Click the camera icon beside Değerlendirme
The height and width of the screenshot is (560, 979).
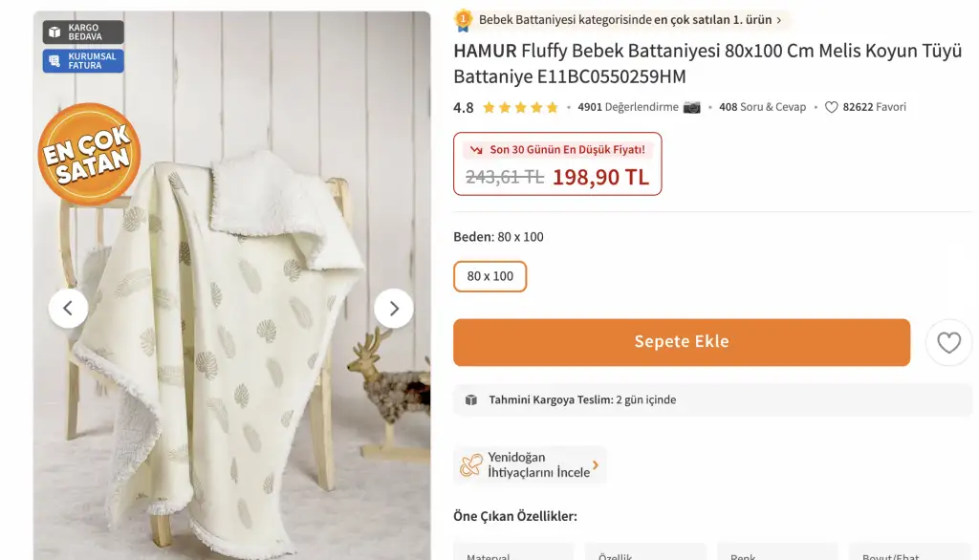[692, 107]
